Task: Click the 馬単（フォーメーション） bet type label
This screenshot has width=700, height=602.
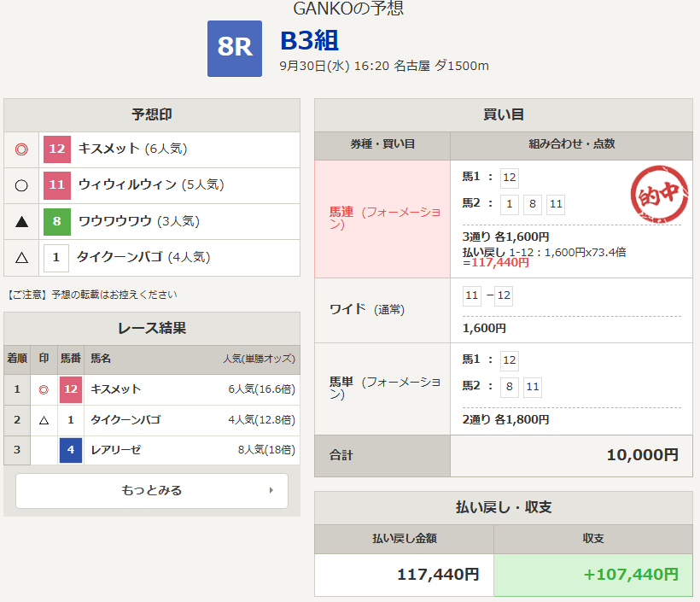Action: [x=385, y=388]
